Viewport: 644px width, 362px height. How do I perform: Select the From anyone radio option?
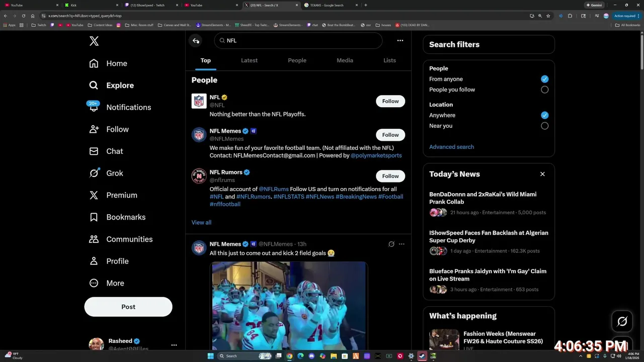click(x=544, y=79)
